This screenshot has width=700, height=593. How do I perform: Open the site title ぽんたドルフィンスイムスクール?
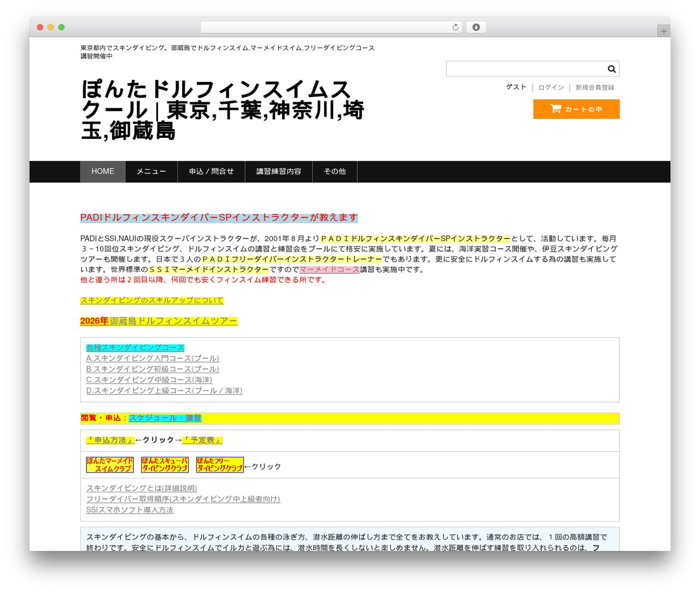(x=223, y=110)
